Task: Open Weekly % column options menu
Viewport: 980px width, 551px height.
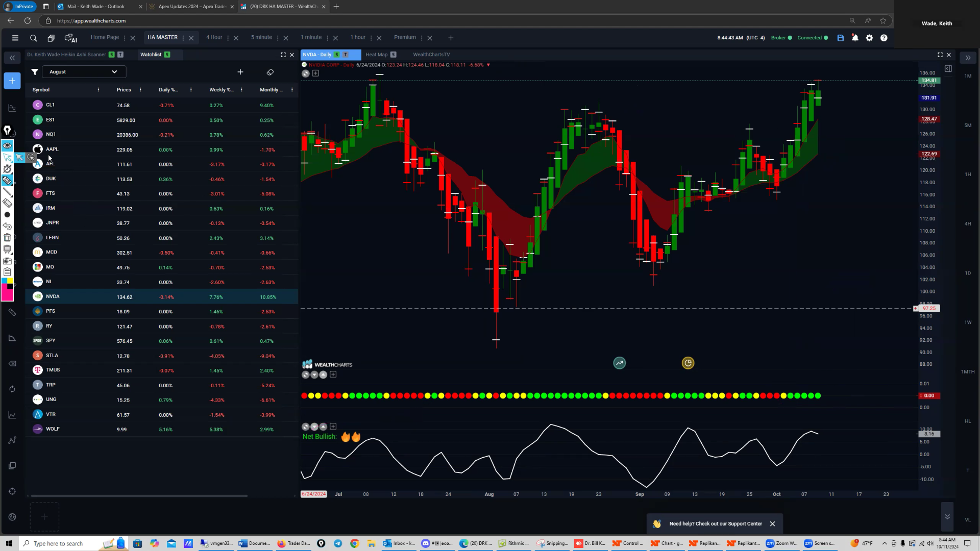Action: click(x=241, y=90)
